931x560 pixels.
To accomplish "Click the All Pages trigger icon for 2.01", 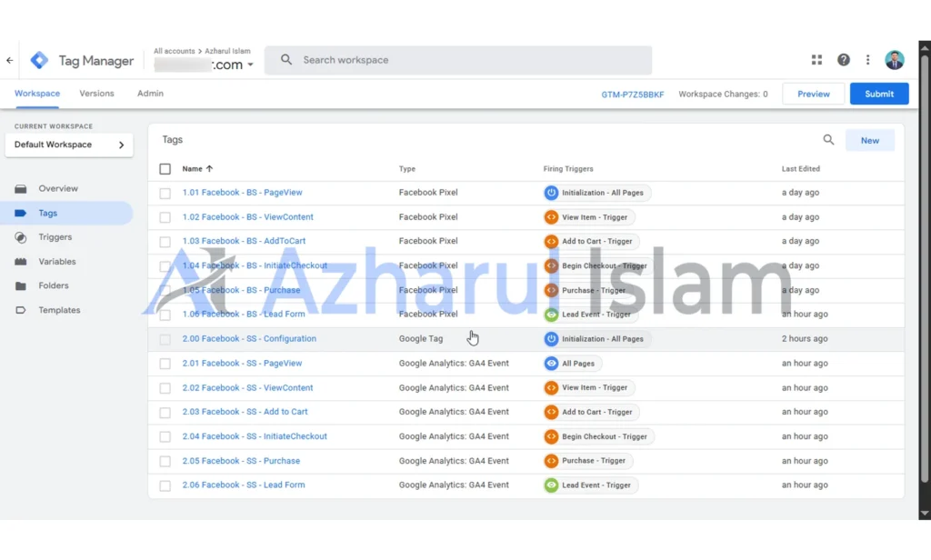I will pyautogui.click(x=551, y=364).
